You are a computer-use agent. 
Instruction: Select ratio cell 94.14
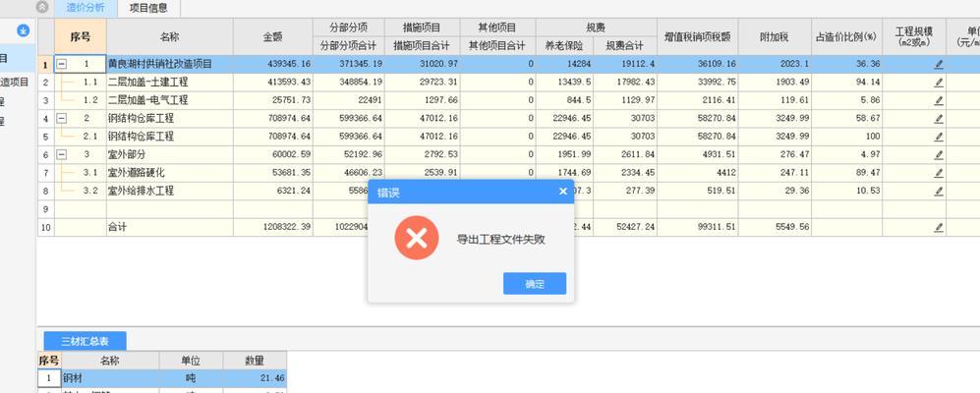click(847, 82)
